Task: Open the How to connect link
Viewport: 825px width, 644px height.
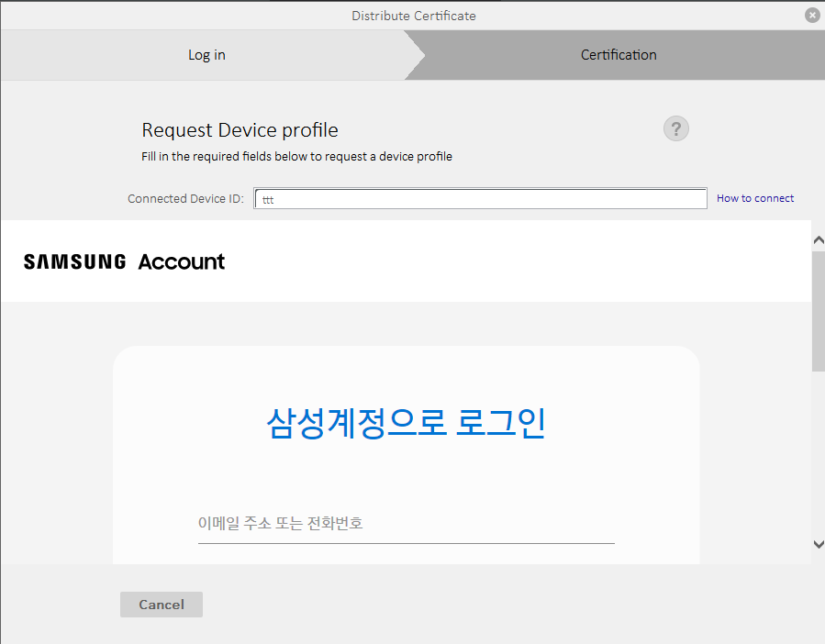Action: tap(755, 198)
